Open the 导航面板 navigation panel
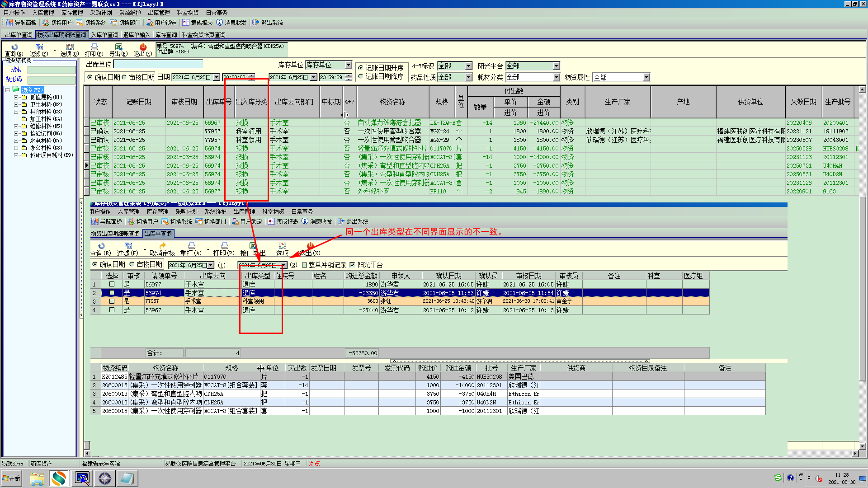The height and width of the screenshot is (488, 868). [x=21, y=23]
